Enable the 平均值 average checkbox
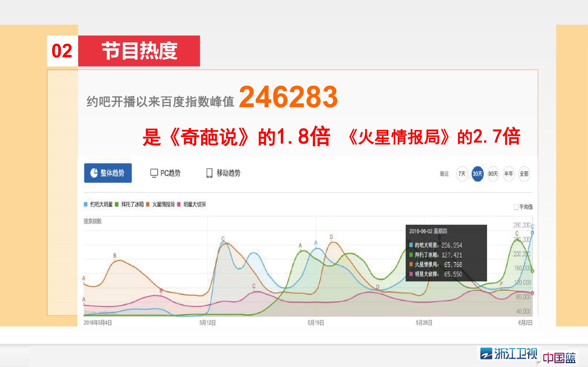This screenshot has width=588, height=367. (x=516, y=207)
